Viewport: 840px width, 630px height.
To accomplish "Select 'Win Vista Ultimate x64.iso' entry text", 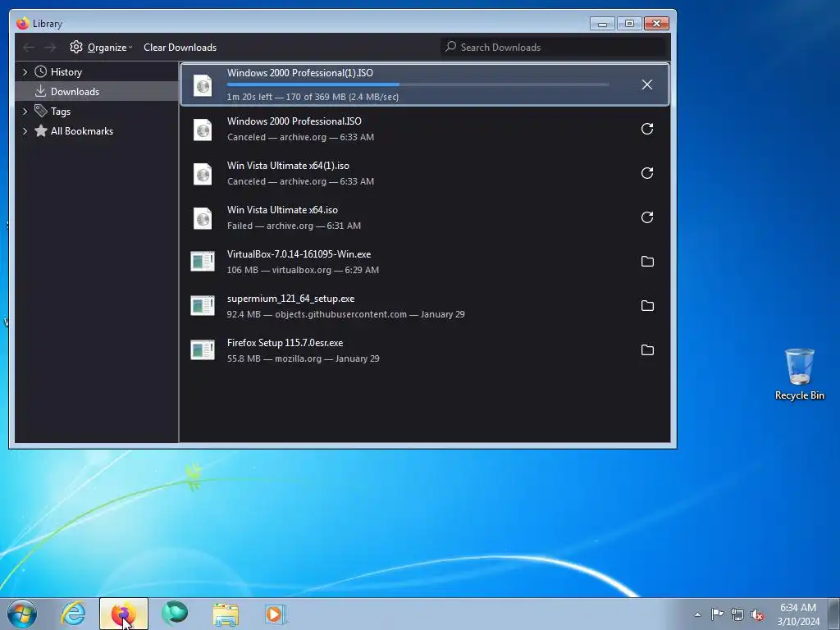I will (282, 210).
